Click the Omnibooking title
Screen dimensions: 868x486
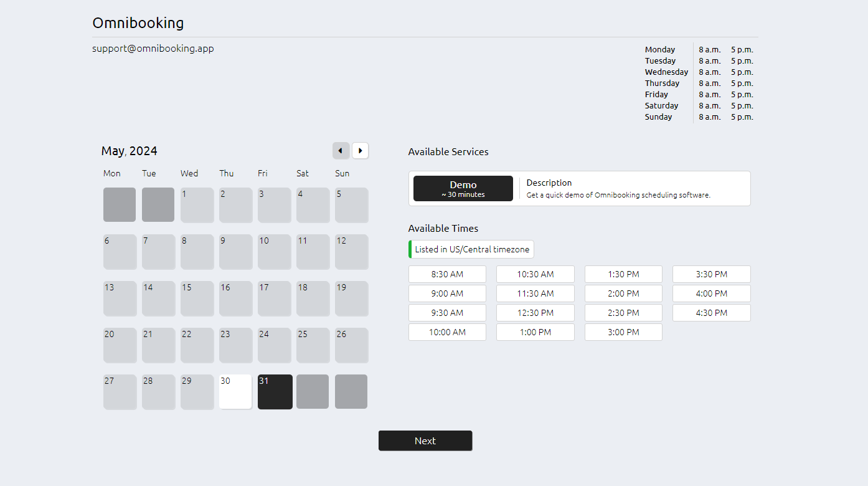(138, 23)
